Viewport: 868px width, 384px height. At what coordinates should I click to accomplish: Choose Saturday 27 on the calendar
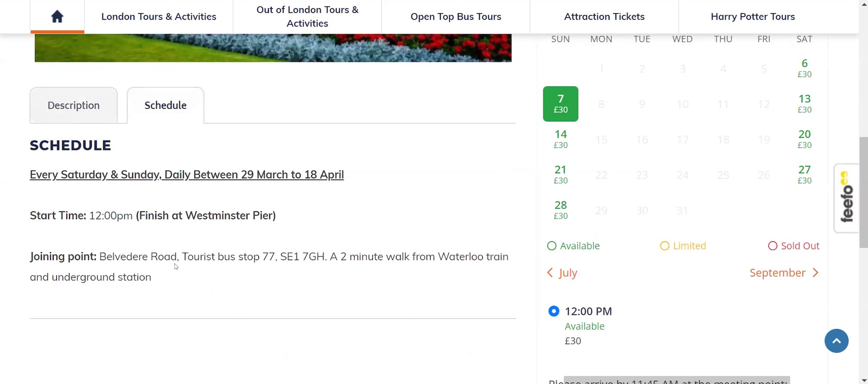click(x=804, y=175)
